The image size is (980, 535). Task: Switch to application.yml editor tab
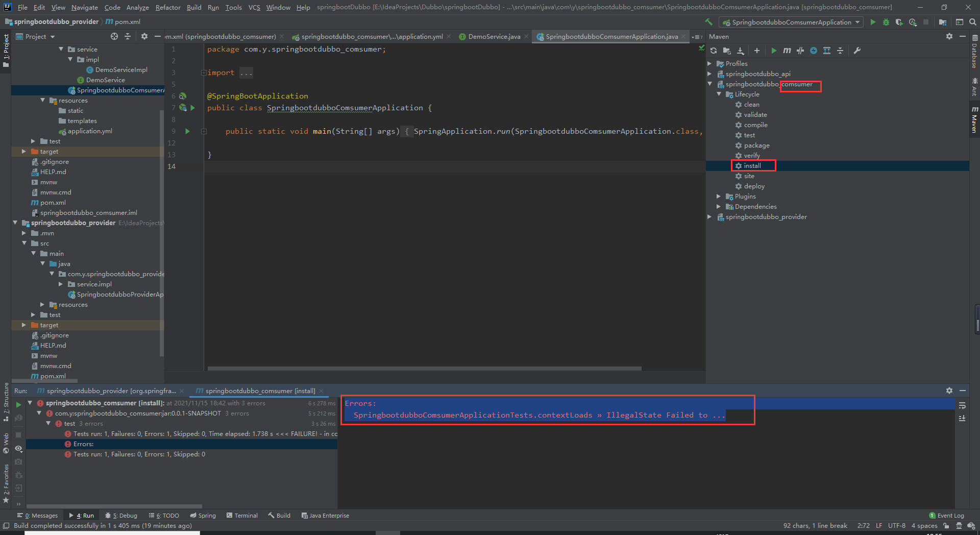click(371, 36)
